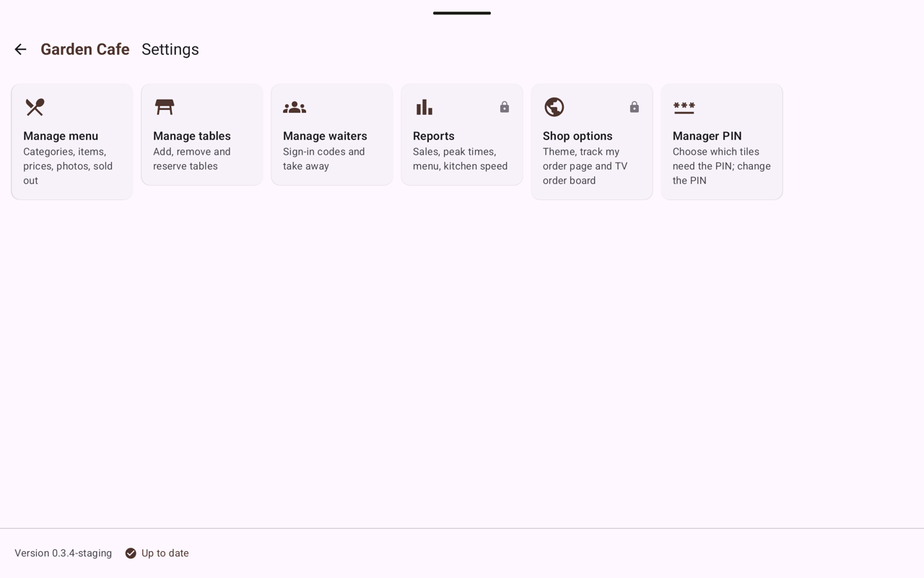Click 'Sales, peak times, menu, kitchen speed' text
This screenshot has width=924, height=578.
(461, 159)
